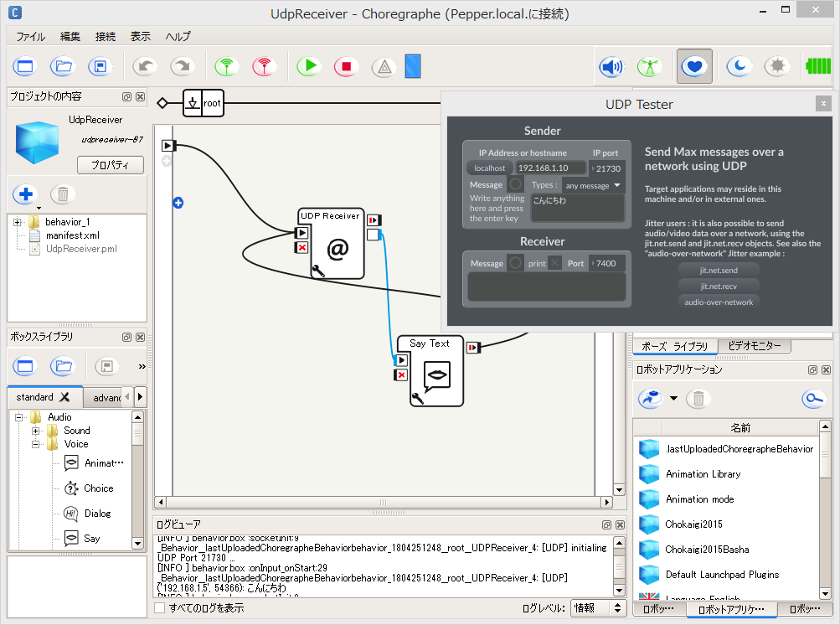Click the jit.net.send link button

719,270
